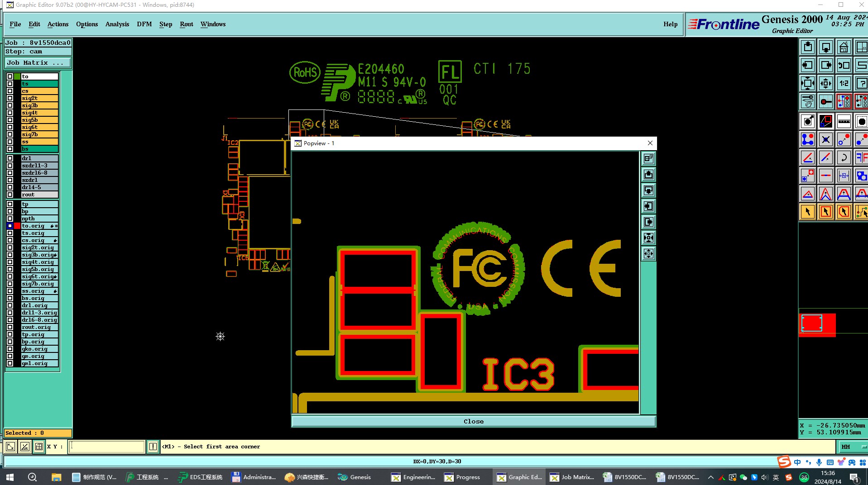The width and height of the screenshot is (868, 485).
Task: Click the pan up icon in main toolbar
Action: click(x=808, y=47)
